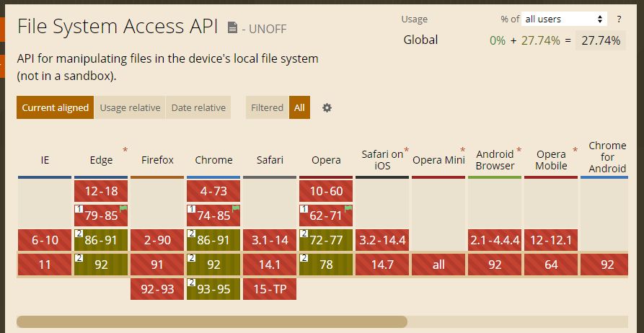The width and height of the screenshot is (644, 333).
Task: Click the Opera 10-60 cell
Action: pos(326,191)
